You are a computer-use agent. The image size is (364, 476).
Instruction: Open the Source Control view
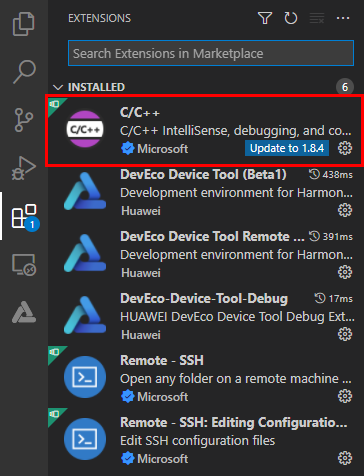tap(24, 120)
